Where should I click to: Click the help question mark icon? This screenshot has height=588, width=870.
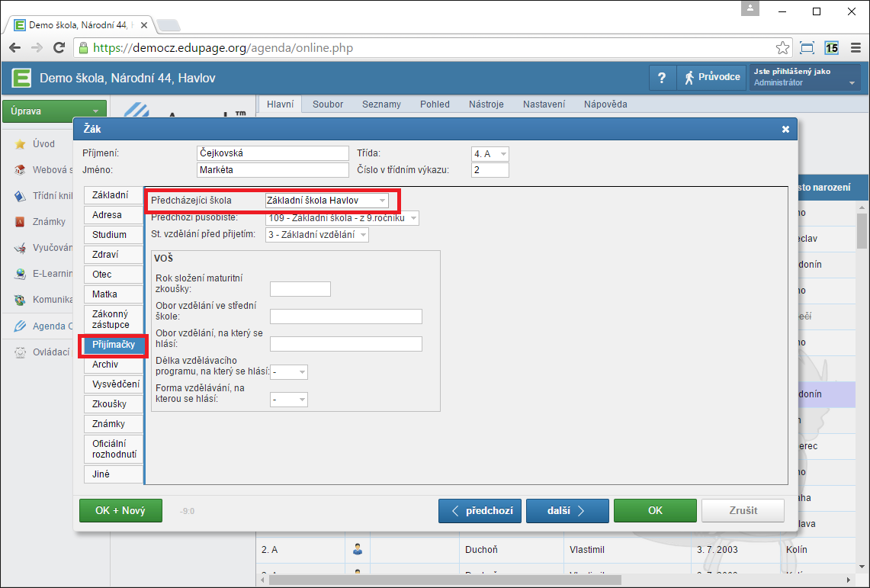(662, 77)
